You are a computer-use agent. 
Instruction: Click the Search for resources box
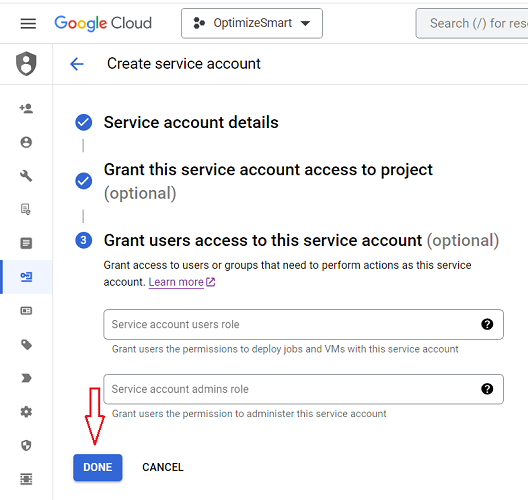coord(472,23)
